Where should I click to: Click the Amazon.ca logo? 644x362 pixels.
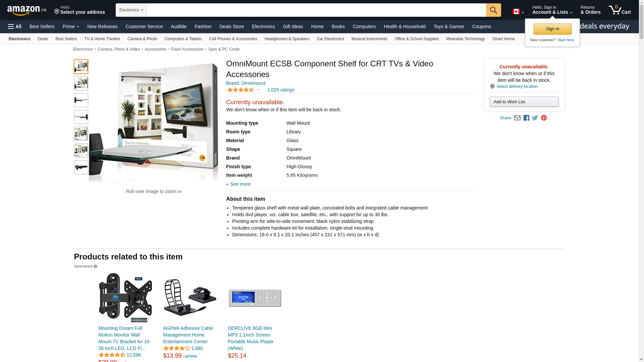click(x=27, y=10)
